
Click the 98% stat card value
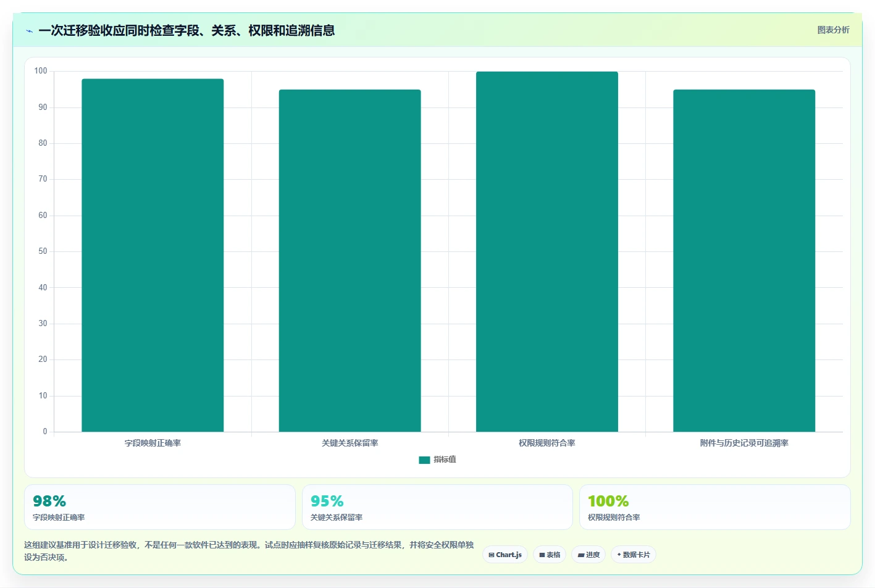tap(49, 501)
